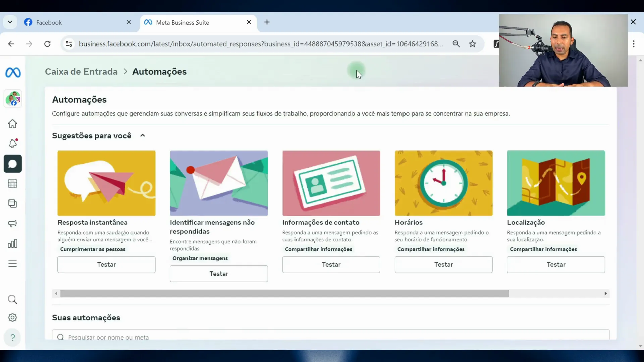Screen dimensions: 644x362
Task: Open the account profile avatar
Action: (13, 99)
